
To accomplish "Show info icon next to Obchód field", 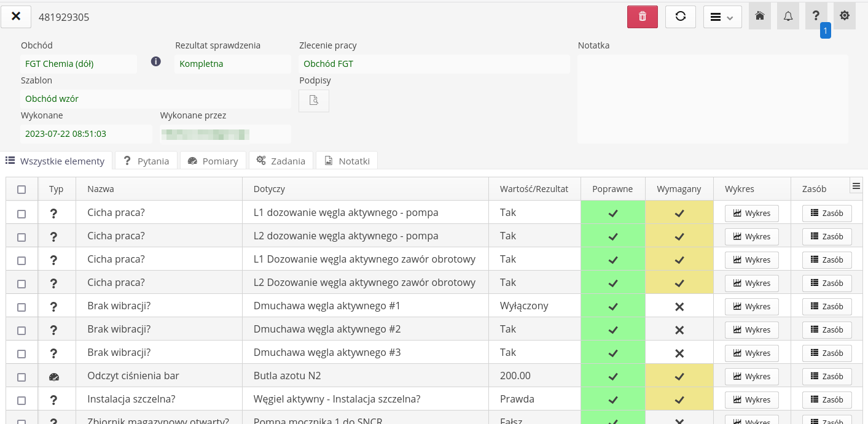I will 156,61.
